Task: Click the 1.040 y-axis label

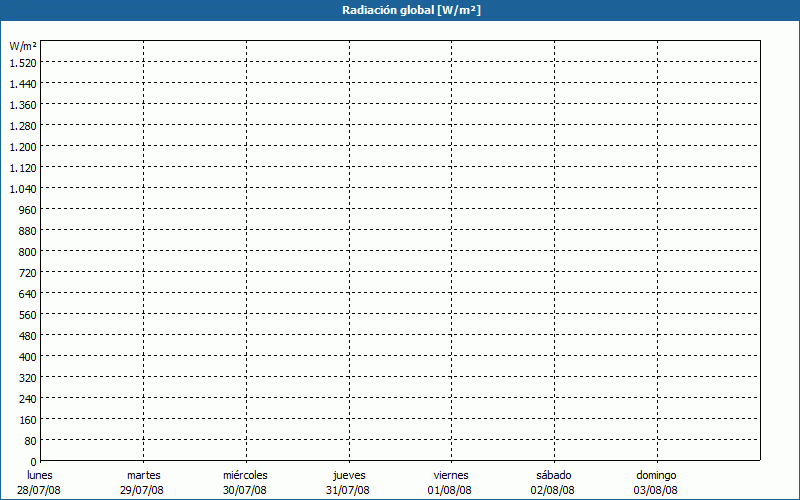Action: coord(23,188)
